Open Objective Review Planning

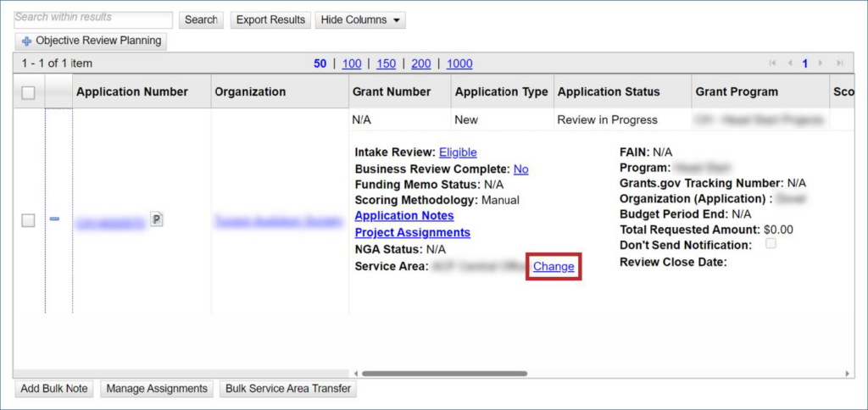click(90, 41)
